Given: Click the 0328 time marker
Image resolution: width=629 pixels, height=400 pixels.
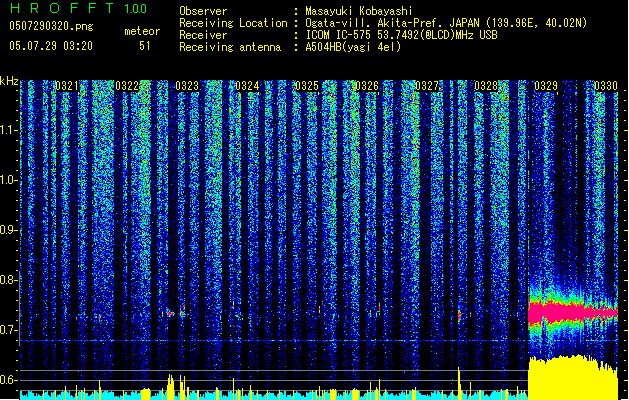Looking at the screenshot, I should [486, 86].
